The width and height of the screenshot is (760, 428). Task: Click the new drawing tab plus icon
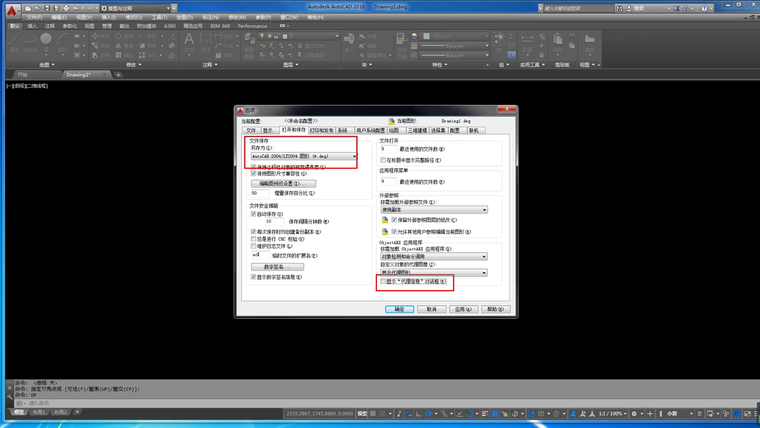coord(118,75)
